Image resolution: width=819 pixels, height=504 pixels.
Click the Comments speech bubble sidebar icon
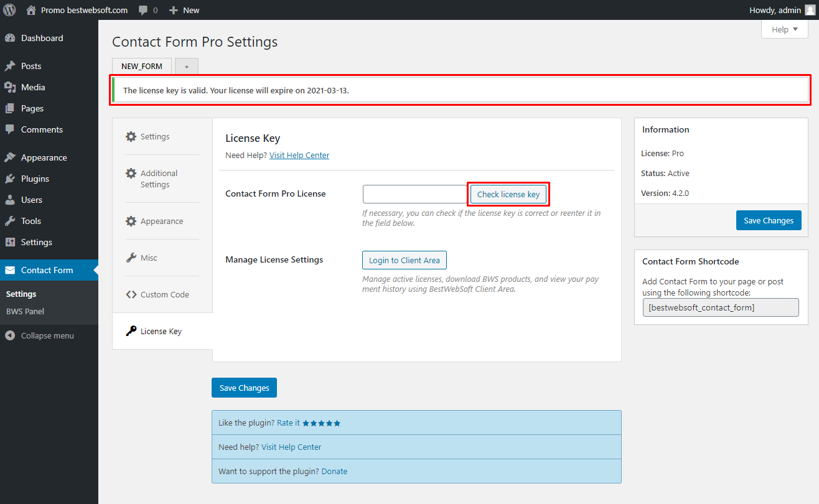pos(10,129)
